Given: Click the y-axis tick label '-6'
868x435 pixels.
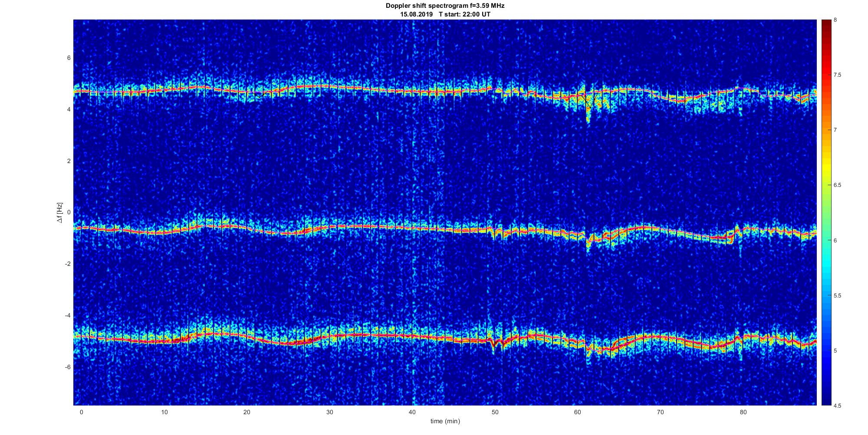Looking at the screenshot, I should (x=68, y=367).
